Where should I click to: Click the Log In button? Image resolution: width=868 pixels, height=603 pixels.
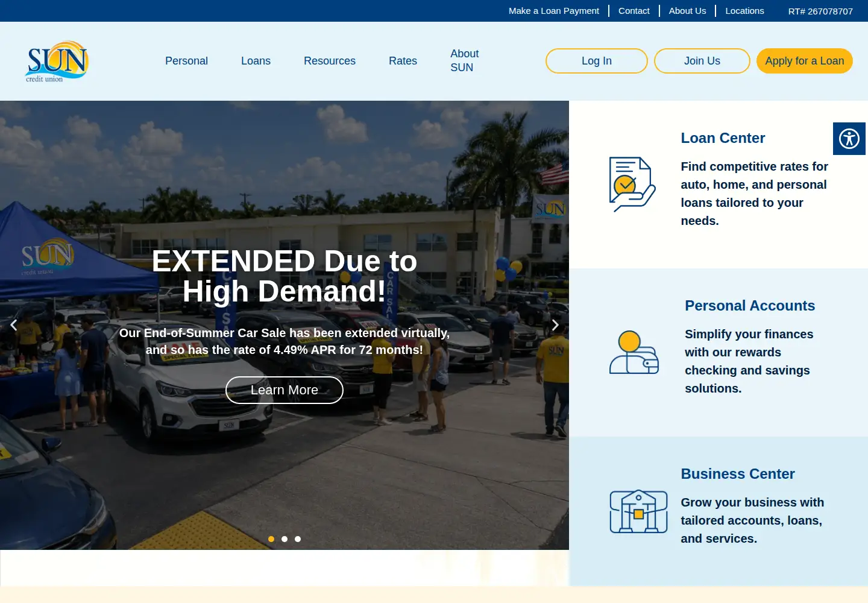tap(597, 61)
